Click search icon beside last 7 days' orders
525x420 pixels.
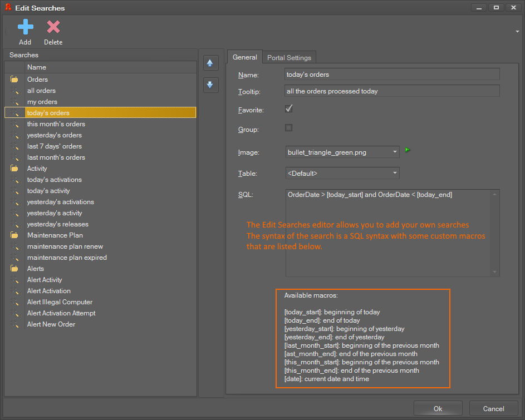tap(14, 146)
